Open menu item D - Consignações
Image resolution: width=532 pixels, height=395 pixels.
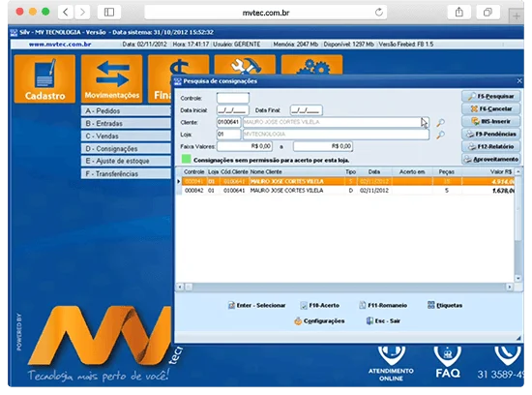point(126,148)
